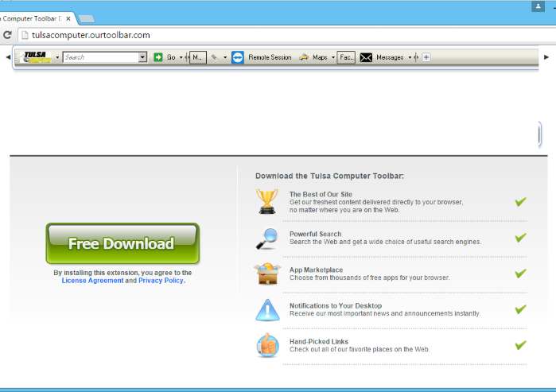Expand the Messages dropdown arrow

click(410, 57)
